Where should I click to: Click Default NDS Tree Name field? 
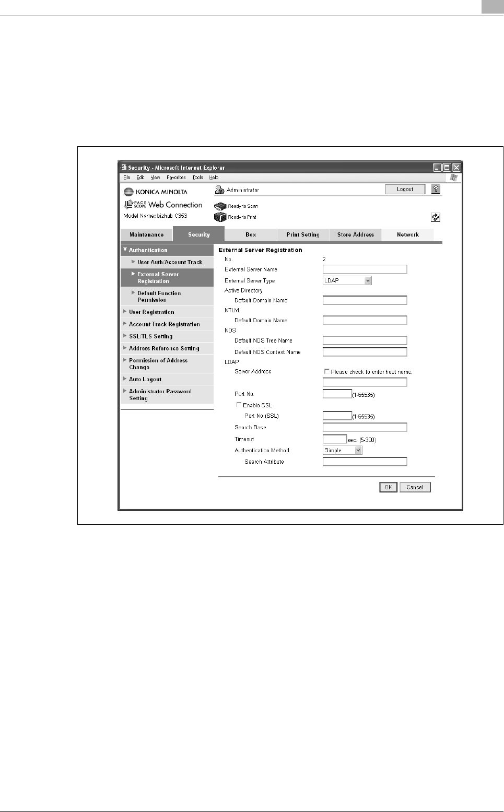coord(365,340)
